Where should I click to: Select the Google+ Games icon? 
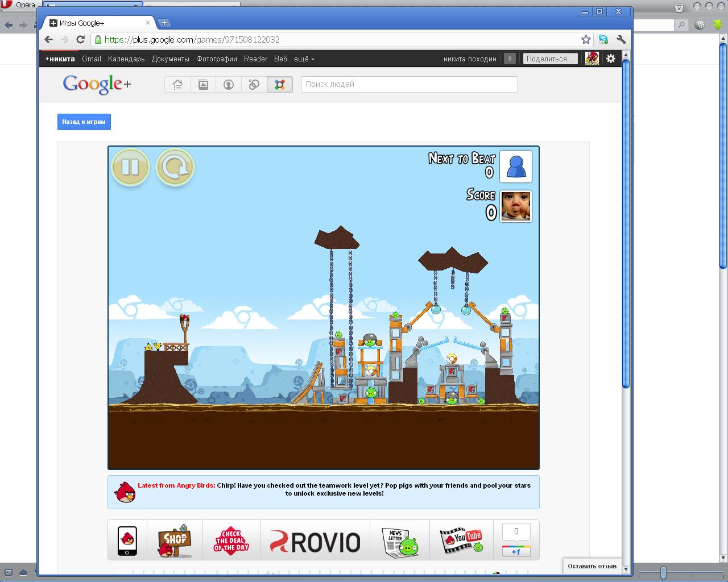(x=280, y=85)
